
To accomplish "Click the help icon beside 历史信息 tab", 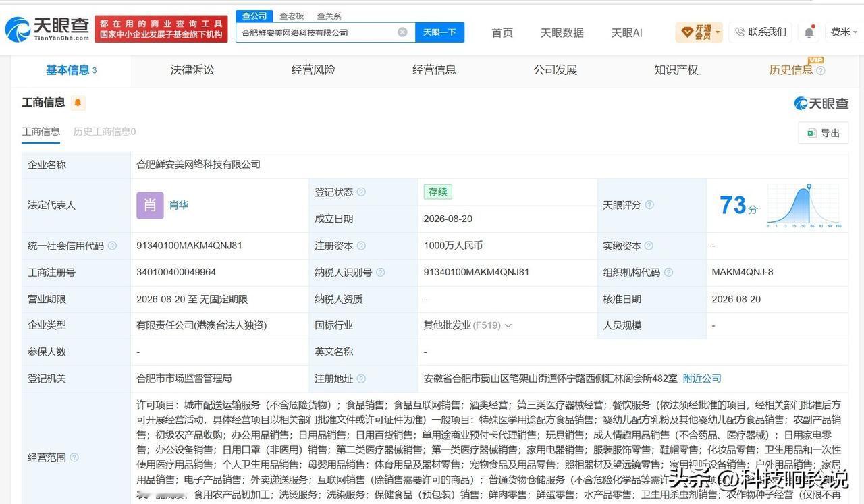I will pyautogui.click(x=821, y=71).
